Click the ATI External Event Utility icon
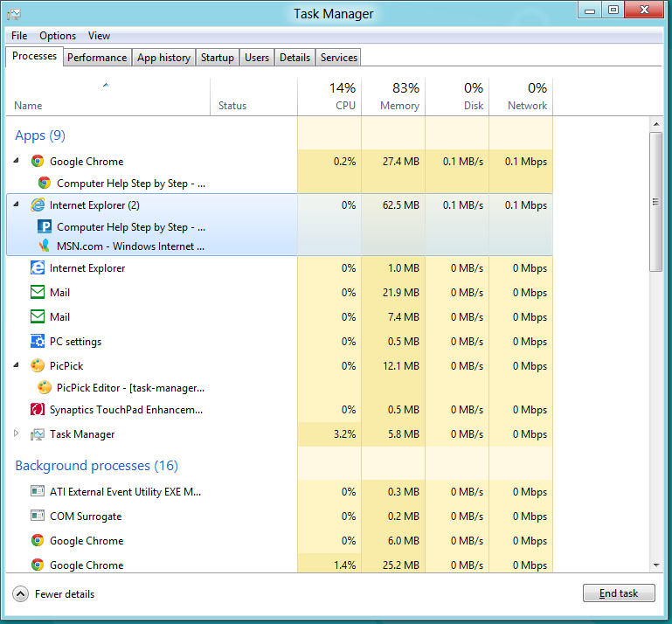Viewport: 672px width, 624px height. click(38, 491)
